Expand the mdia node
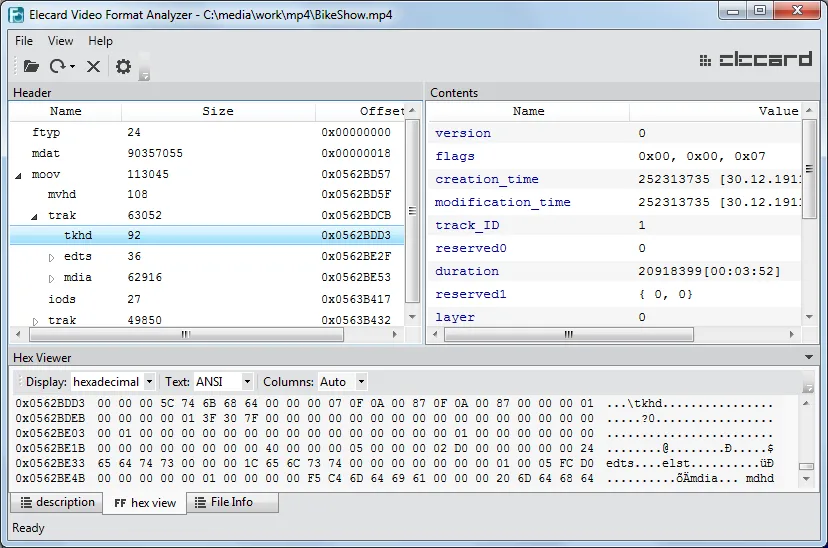The image size is (828, 548). tap(52, 278)
